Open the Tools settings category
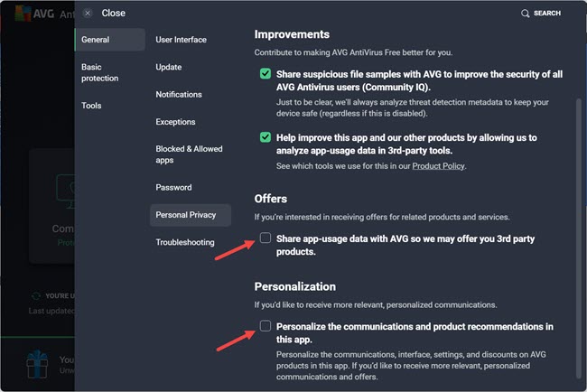This screenshot has height=392, width=587. point(91,106)
